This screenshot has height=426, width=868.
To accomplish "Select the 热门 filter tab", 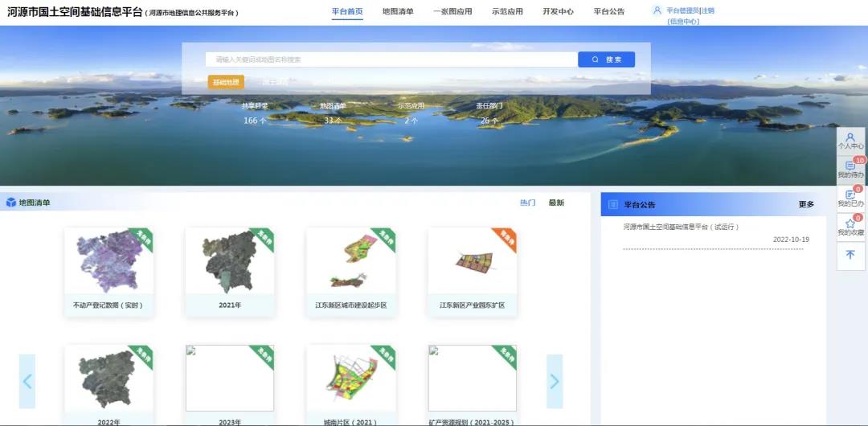I will click(527, 203).
